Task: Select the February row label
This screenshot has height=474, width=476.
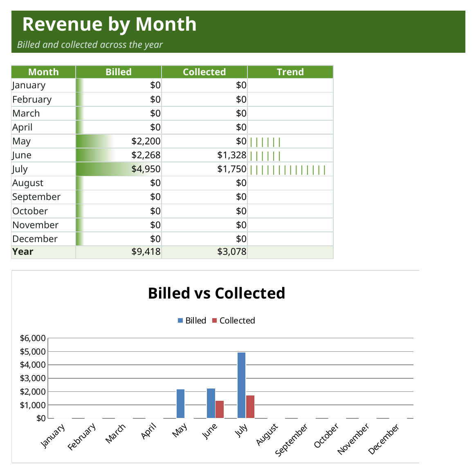Action: (32, 99)
